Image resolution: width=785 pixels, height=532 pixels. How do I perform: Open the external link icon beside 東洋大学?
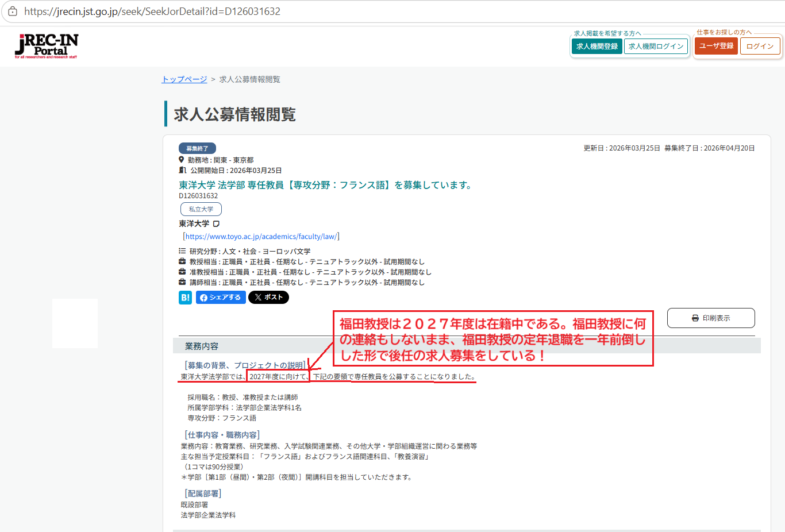coord(216,224)
